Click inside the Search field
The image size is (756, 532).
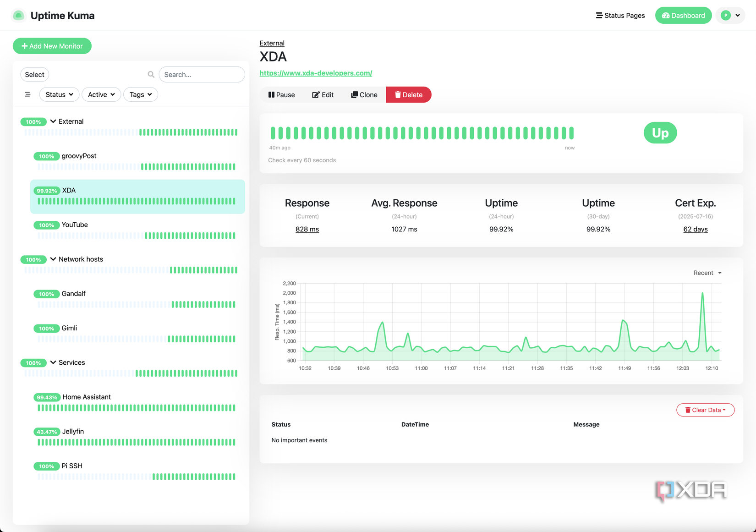pos(202,74)
